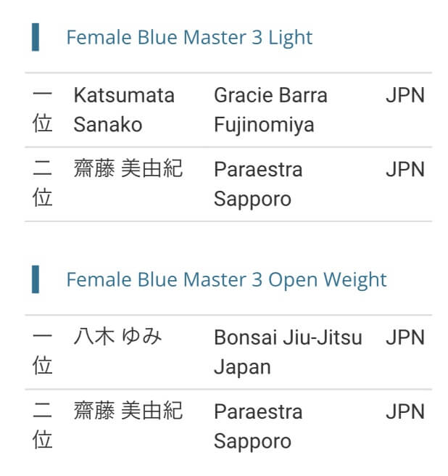
Task: Click JPN in the Katsumata Sanako row
Action: point(405,96)
